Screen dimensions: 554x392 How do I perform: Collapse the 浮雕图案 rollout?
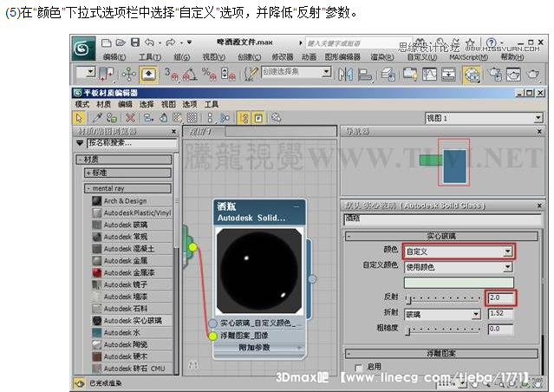(441, 353)
